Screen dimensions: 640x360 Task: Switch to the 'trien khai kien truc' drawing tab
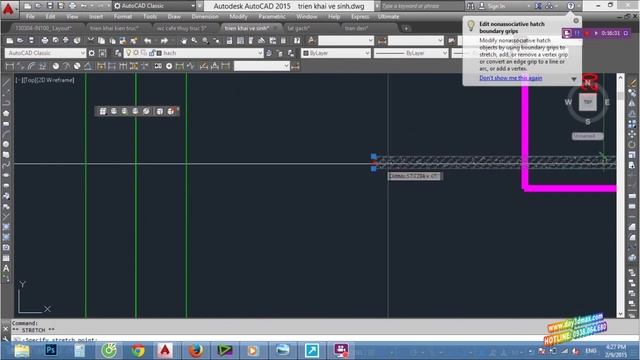coord(114,28)
